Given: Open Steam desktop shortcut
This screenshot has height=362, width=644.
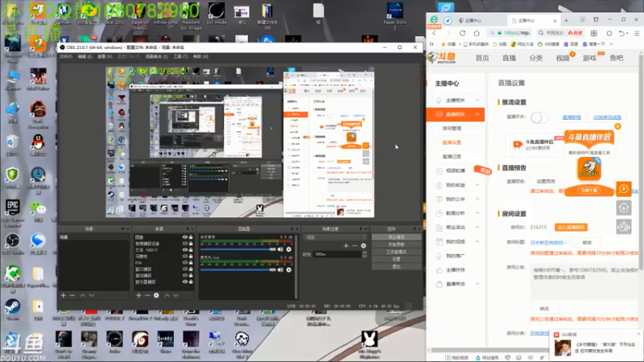Looking at the screenshot, I should (12, 309).
